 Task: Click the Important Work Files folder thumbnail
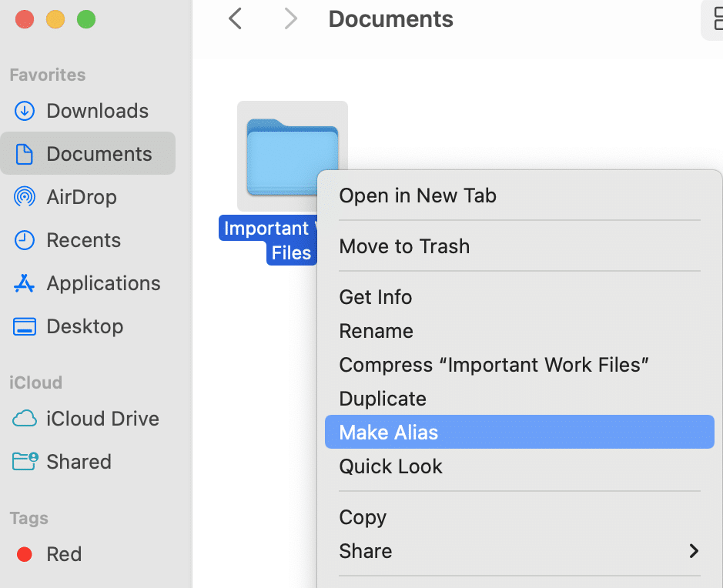[x=293, y=154]
